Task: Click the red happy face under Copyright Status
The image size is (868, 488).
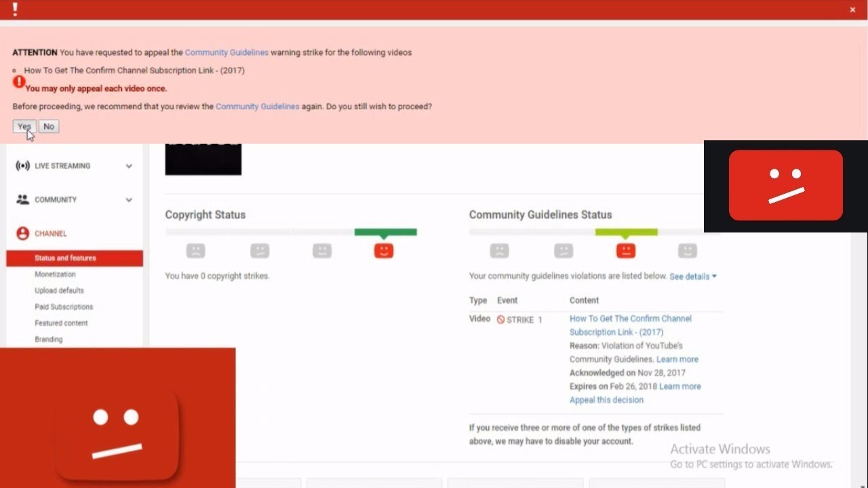Action: [x=384, y=251]
